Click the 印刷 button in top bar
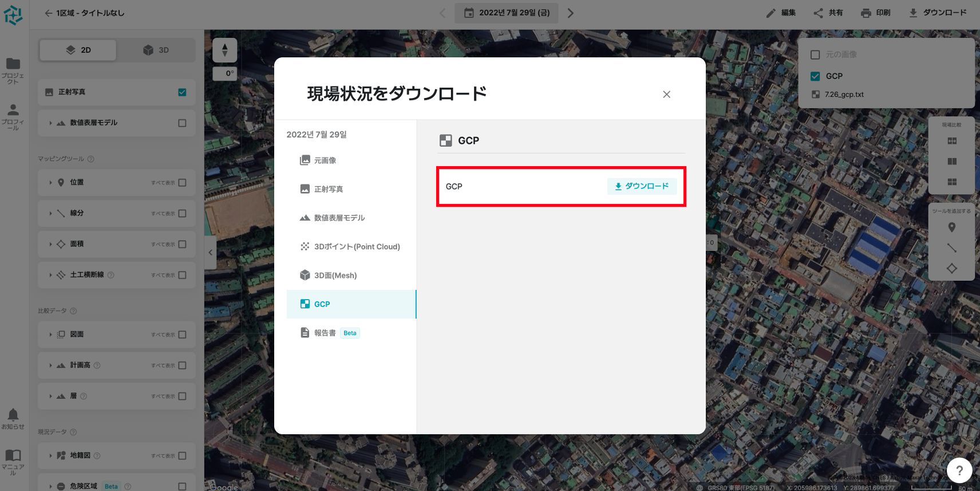 pyautogui.click(x=876, y=13)
